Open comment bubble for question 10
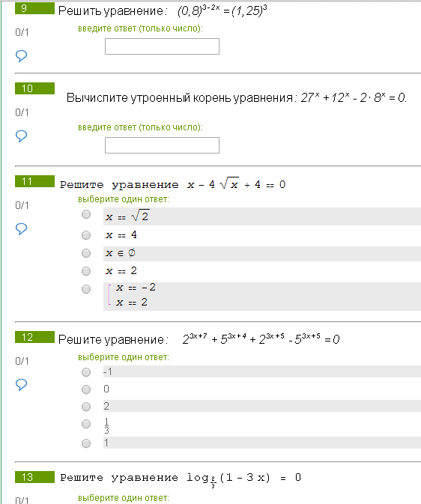 (21, 136)
